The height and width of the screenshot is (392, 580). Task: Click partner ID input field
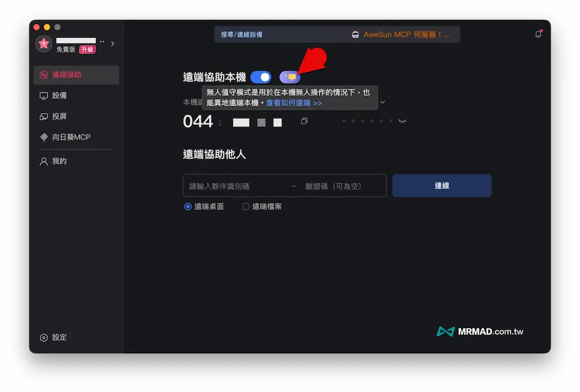click(x=237, y=186)
